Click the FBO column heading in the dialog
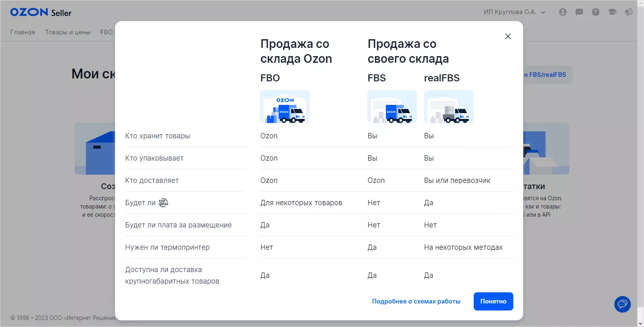Viewport: 644px width, 327px height. 270,78
